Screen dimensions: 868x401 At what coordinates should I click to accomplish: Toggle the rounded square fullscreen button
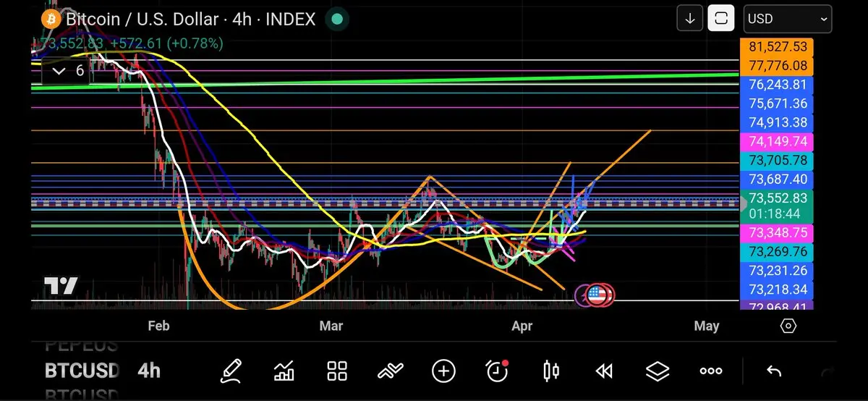720,19
